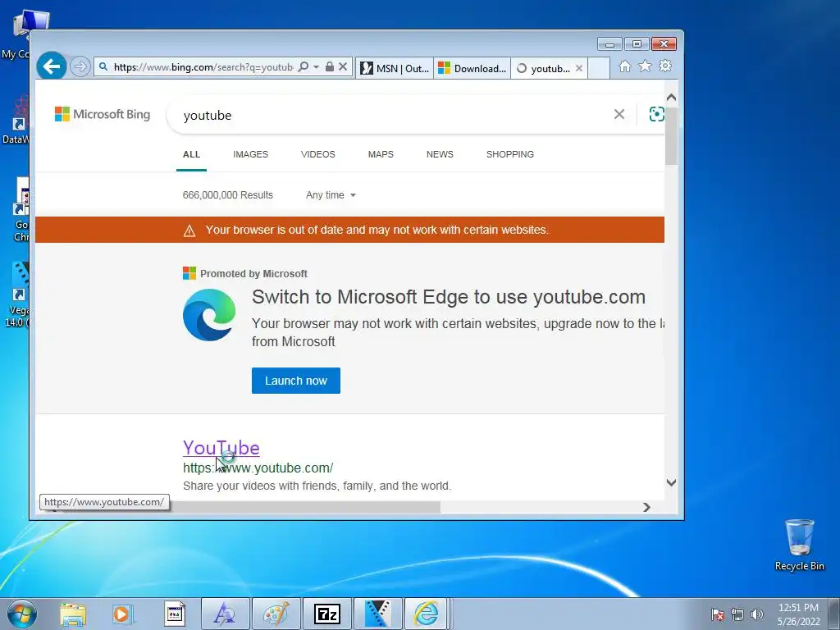Open the 7-Zip taskbar icon
This screenshot has height=630, width=840.
click(326, 614)
